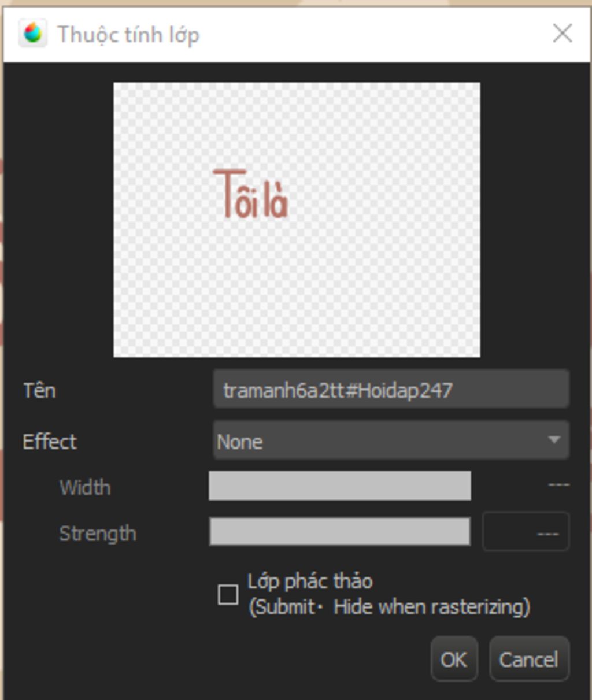This screenshot has height=700, width=592.
Task: Click the Strength label
Action: (x=98, y=534)
